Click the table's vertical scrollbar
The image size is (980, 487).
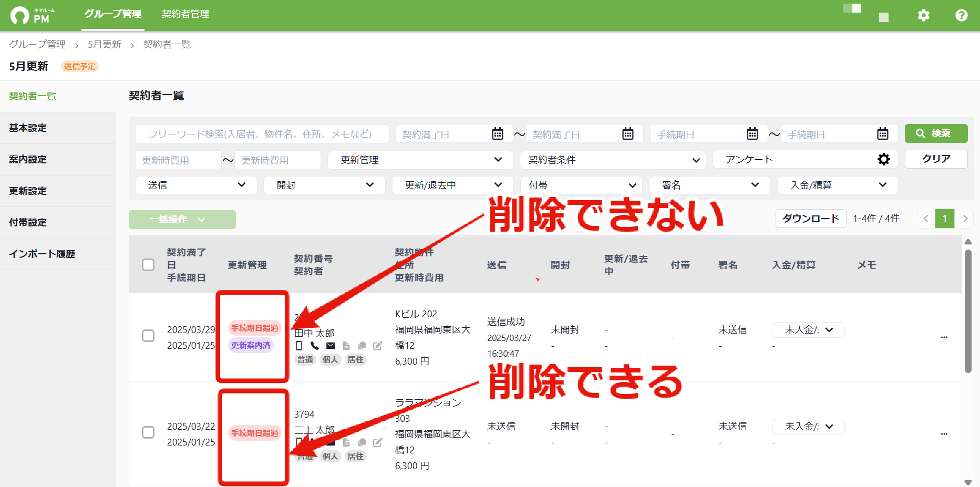click(x=968, y=311)
